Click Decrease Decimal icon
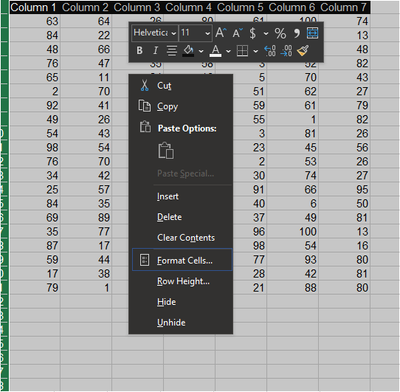This screenshot has width=400, height=392. (x=286, y=51)
